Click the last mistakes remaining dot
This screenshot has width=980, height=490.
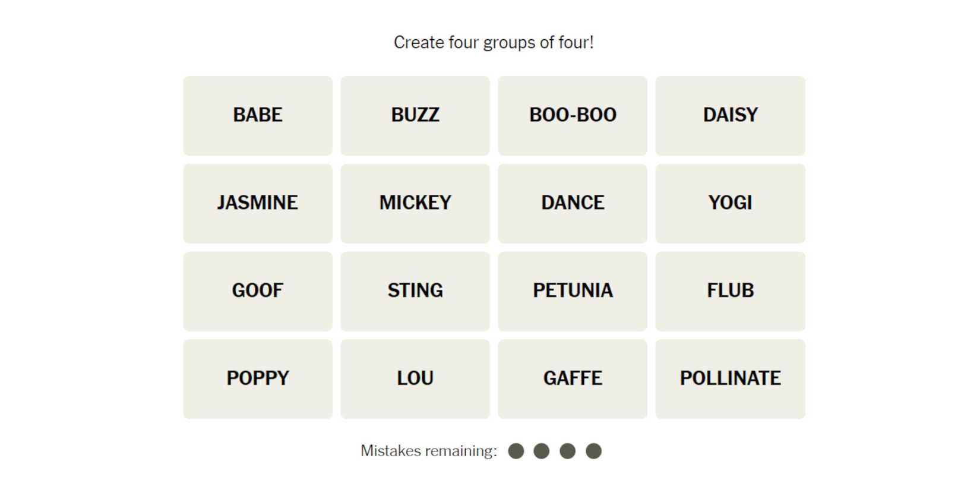pyautogui.click(x=593, y=451)
